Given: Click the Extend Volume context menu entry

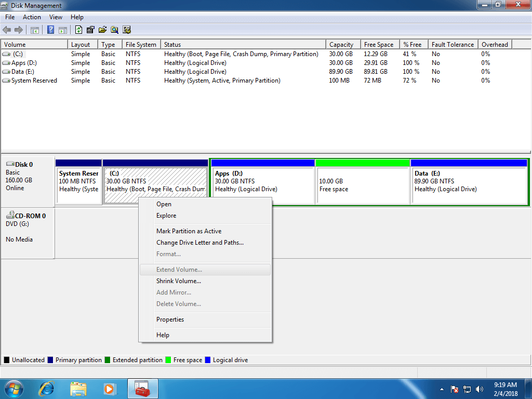Looking at the screenshot, I should coord(205,270).
